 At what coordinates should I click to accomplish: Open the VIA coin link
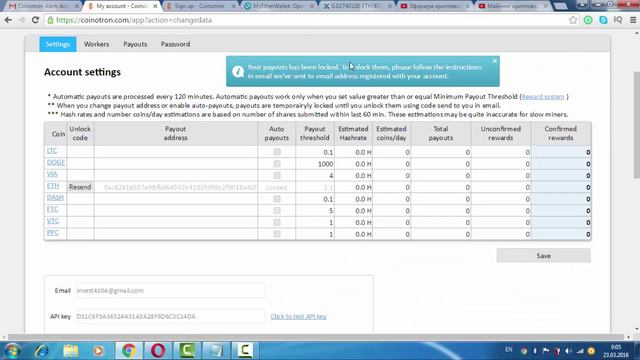tap(52, 174)
